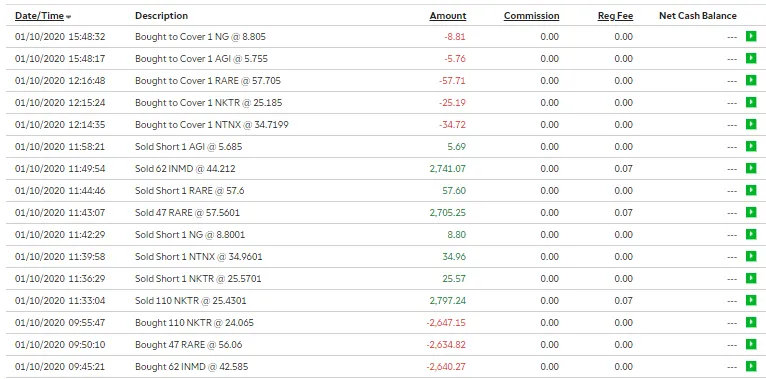Click the 0.07 reg fee on Sold 47 RARE row

(x=624, y=212)
